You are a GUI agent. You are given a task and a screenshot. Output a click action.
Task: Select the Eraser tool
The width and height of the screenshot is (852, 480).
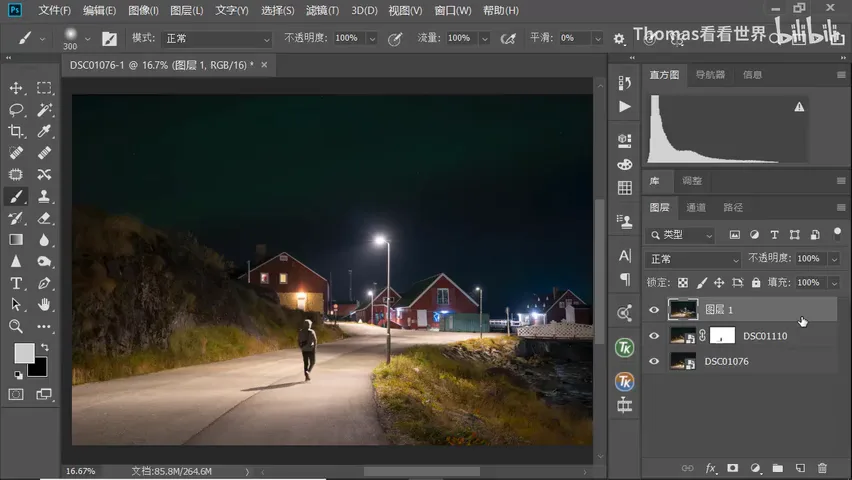pyautogui.click(x=44, y=218)
